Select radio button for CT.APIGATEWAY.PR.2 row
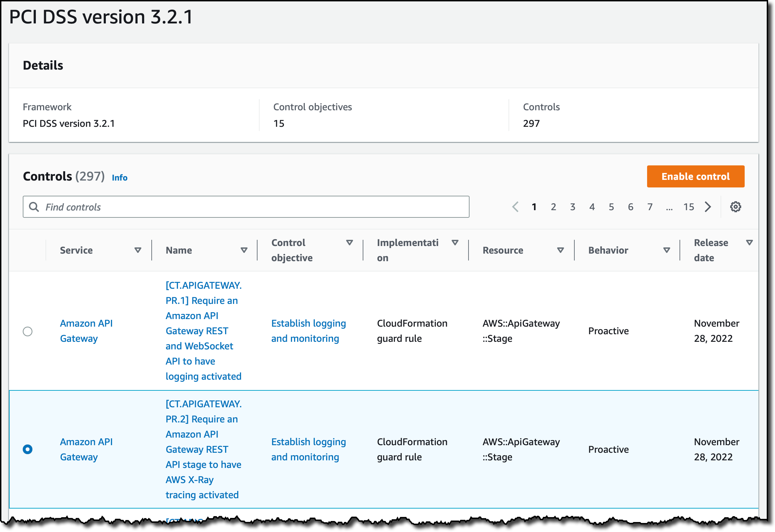 (x=28, y=449)
